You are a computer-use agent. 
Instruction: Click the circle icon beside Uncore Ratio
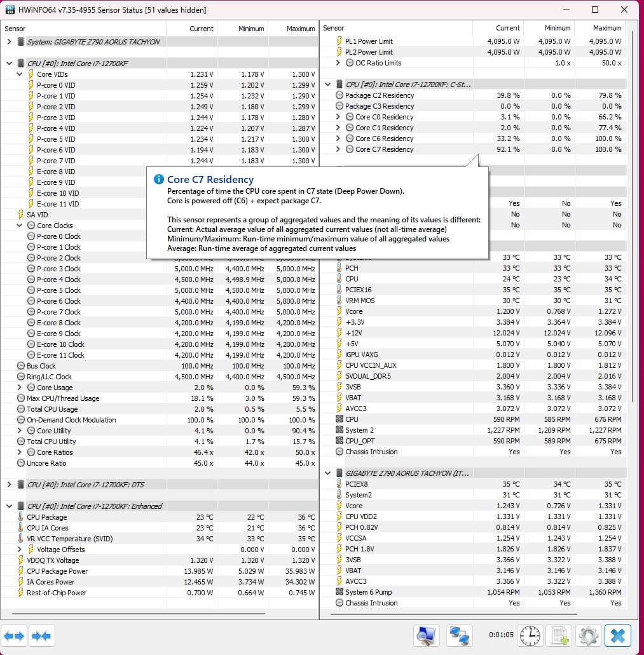tap(21, 463)
